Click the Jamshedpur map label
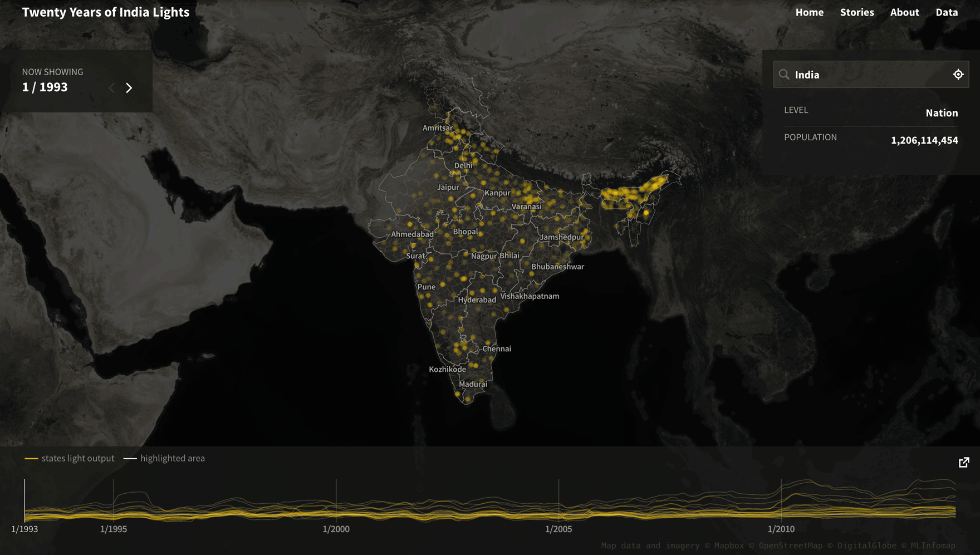Image resolution: width=980 pixels, height=555 pixels. [562, 237]
